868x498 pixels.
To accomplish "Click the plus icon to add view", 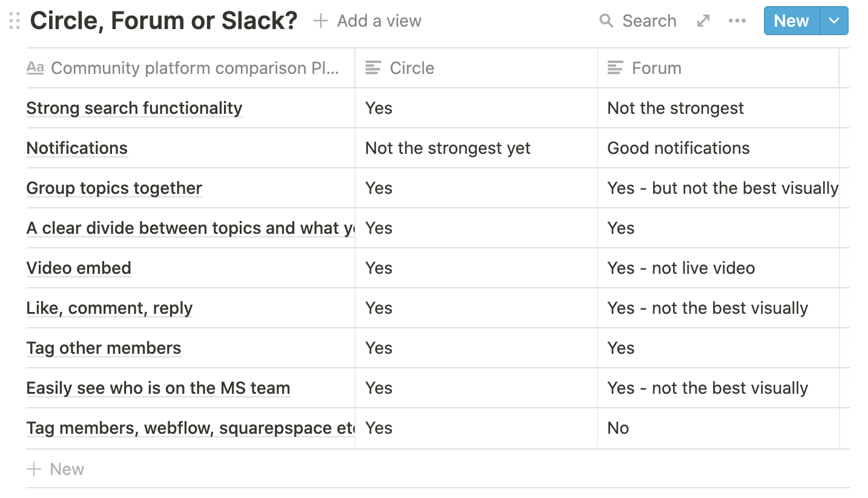I will tap(321, 21).
